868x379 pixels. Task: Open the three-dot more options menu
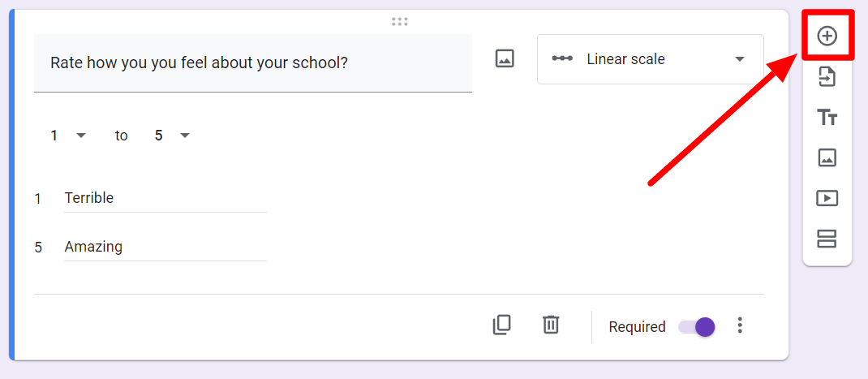pos(740,325)
